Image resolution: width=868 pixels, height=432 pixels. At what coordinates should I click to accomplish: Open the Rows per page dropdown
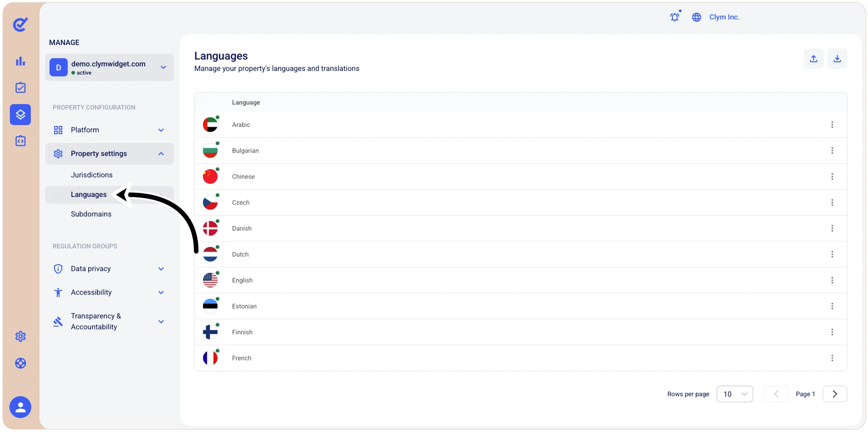[734, 394]
